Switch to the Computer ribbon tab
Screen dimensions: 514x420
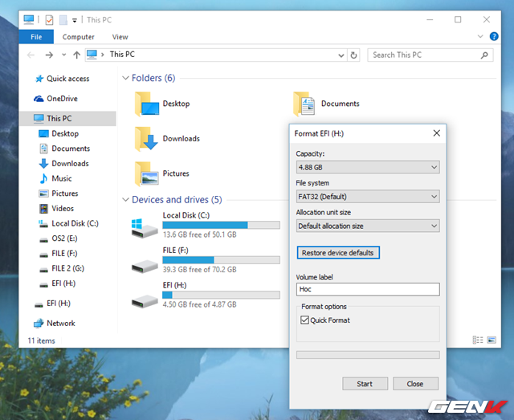79,37
